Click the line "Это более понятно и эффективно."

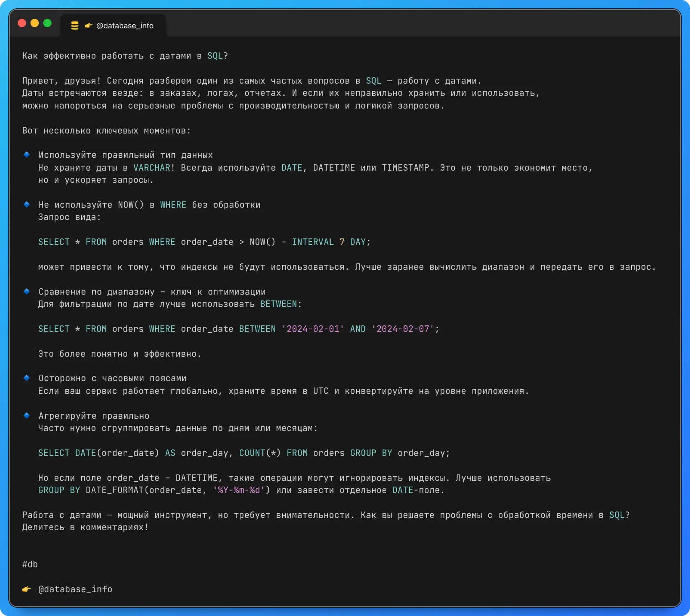[120, 354]
